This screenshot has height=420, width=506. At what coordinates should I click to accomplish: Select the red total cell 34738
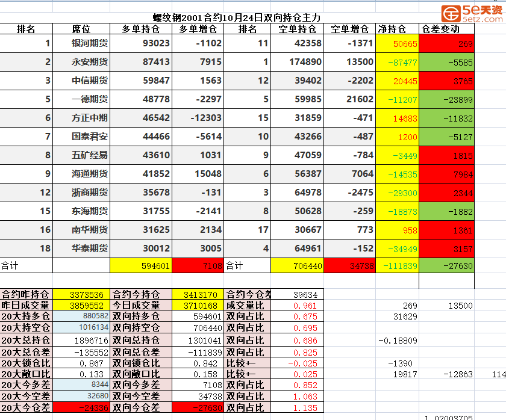pos(349,265)
